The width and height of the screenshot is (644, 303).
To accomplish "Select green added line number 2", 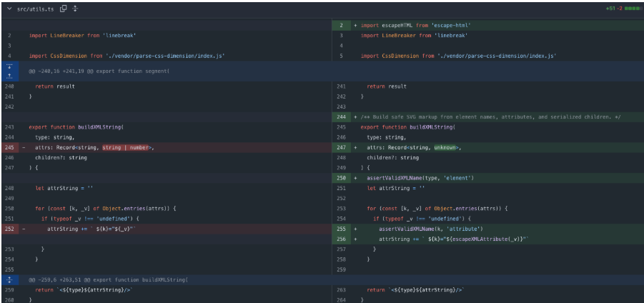I will point(342,26).
